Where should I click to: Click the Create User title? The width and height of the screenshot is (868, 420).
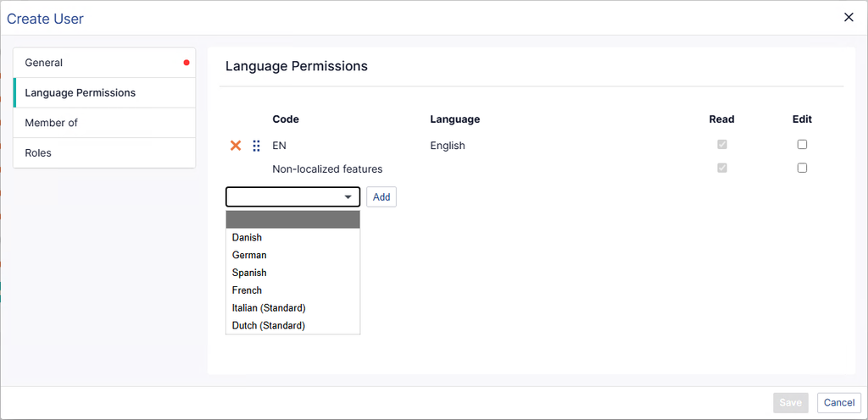point(45,19)
